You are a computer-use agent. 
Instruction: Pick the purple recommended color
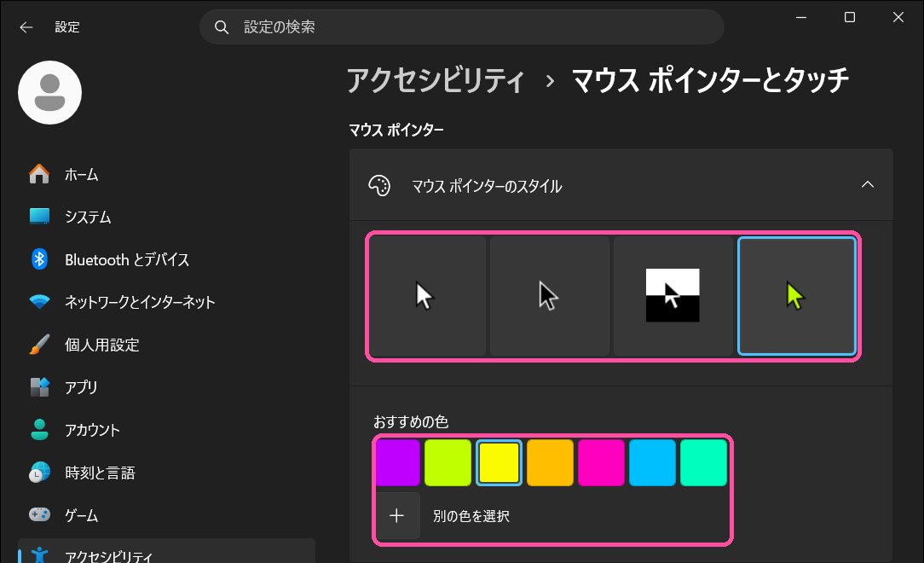click(398, 463)
